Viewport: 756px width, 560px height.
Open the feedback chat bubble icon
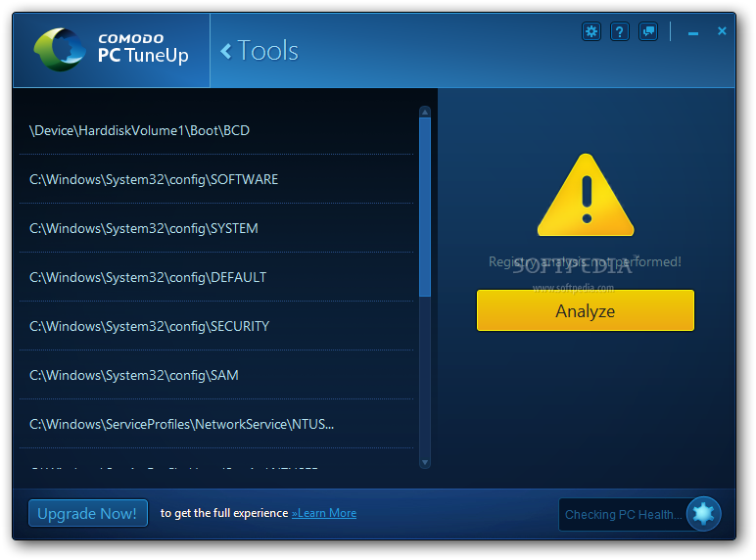point(648,31)
